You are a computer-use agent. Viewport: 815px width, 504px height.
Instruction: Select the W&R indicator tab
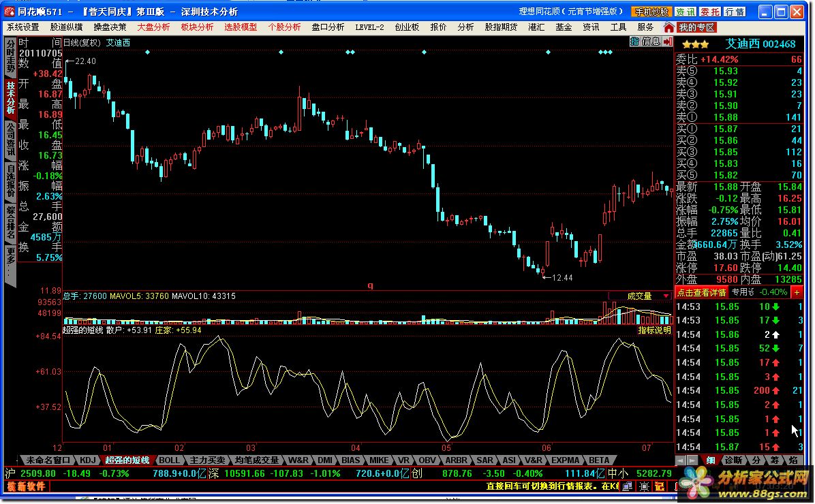pos(298,460)
